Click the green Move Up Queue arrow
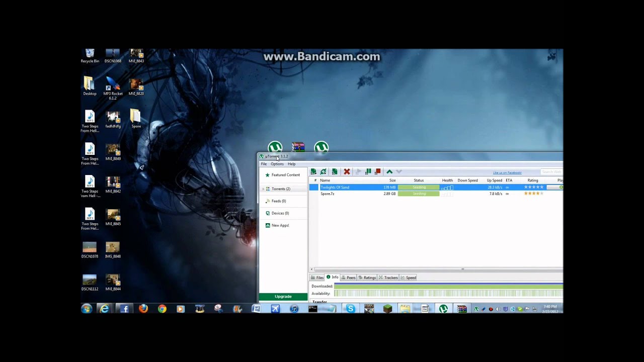This screenshot has height=362, width=644. [389, 172]
